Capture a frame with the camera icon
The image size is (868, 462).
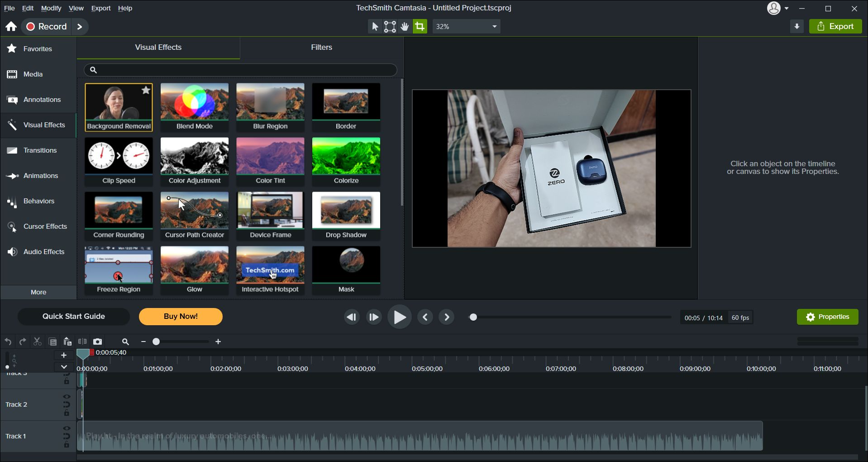[98, 342]
